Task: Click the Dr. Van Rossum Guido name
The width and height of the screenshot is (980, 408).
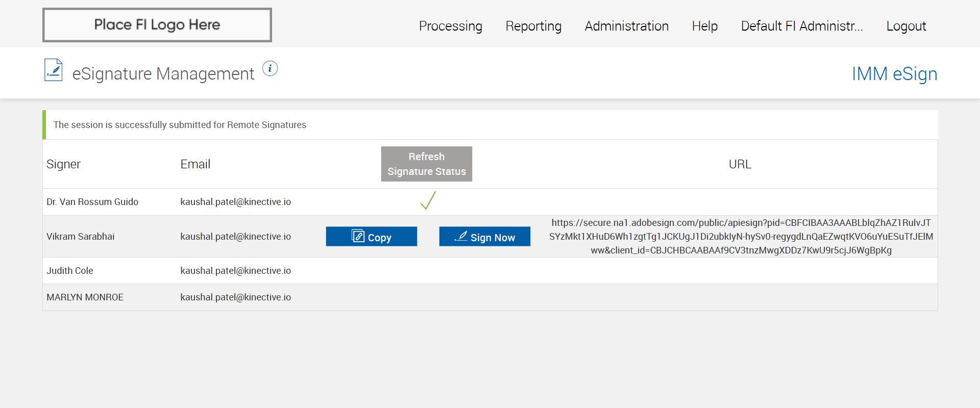Action: (x=92, y=202)
